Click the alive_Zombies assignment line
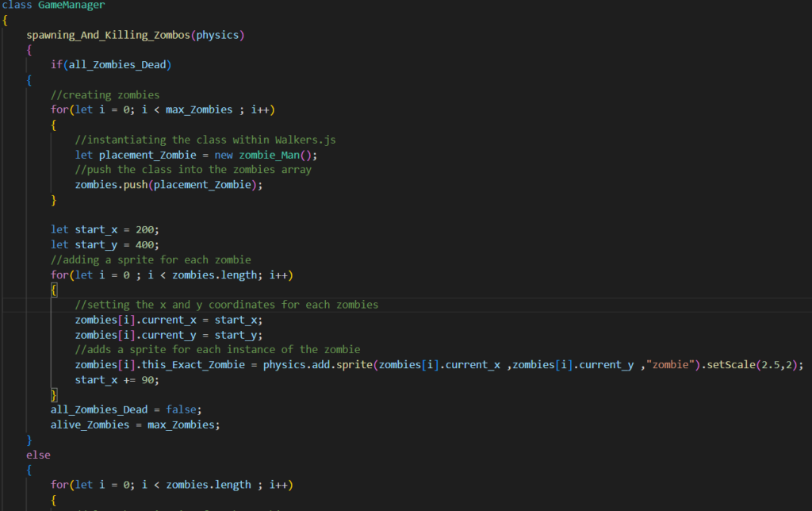 pos(135,425)
